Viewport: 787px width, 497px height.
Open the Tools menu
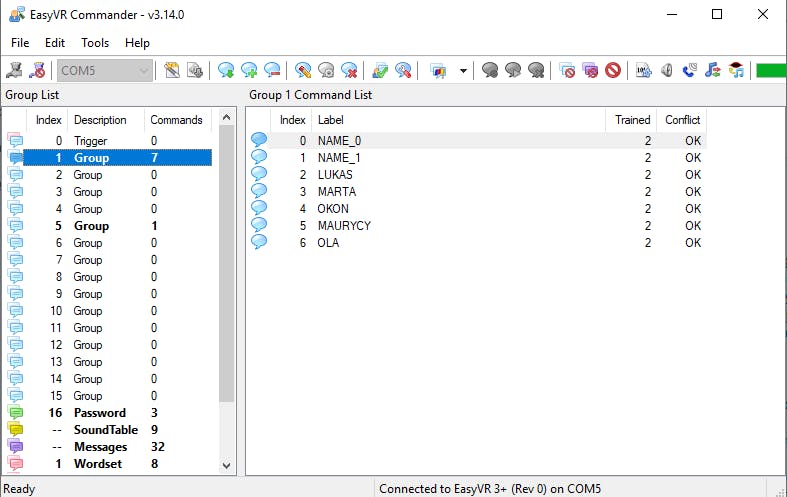95,43
